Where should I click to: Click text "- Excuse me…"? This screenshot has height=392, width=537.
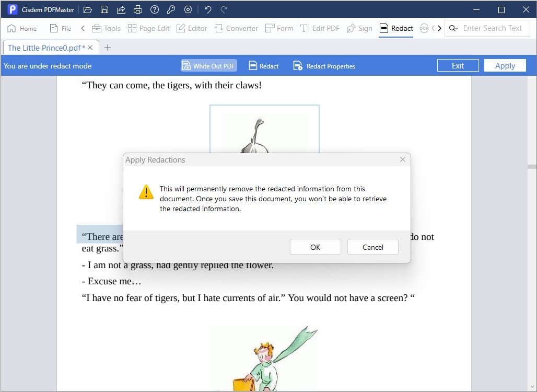pyautogui.click(x=111, y=281)
